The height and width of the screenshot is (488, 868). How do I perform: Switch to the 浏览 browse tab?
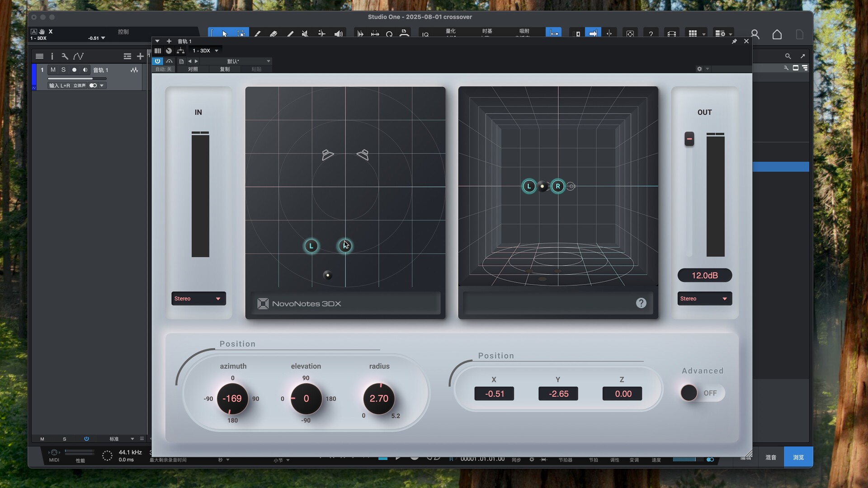tap(798, 457)
